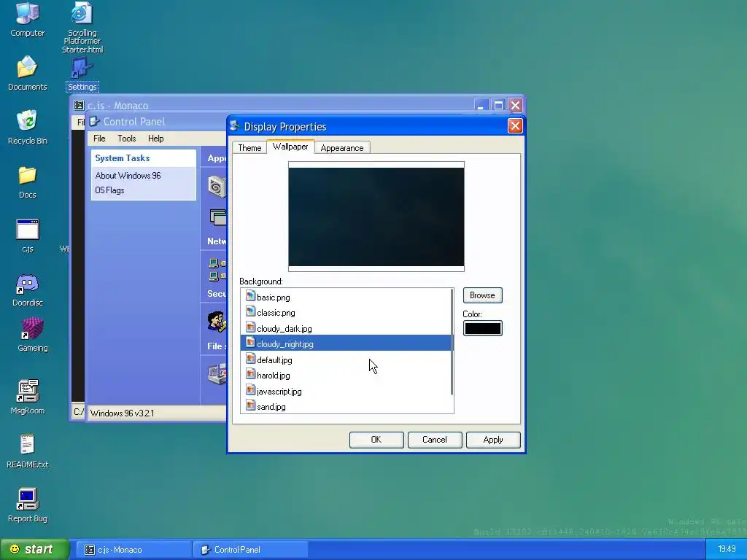
Task: Click the Control Panel title bar icon
Action: 94,122
